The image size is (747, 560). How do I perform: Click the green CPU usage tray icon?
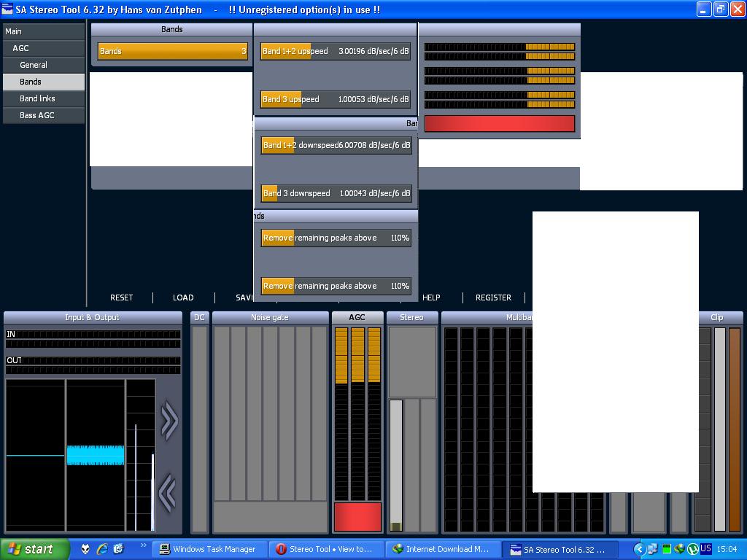coord(667,549)
